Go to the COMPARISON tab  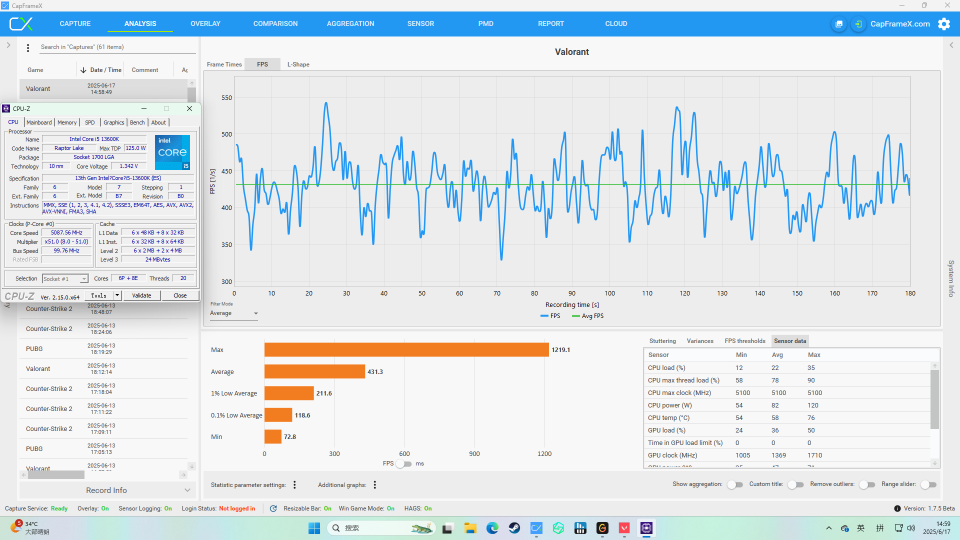click(x=276, y=24)
